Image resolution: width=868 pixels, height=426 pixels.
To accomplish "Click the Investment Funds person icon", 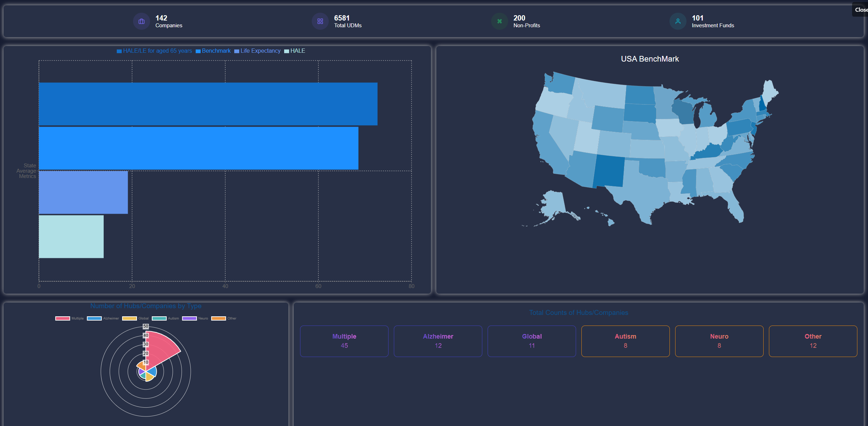I will (678, 22).
